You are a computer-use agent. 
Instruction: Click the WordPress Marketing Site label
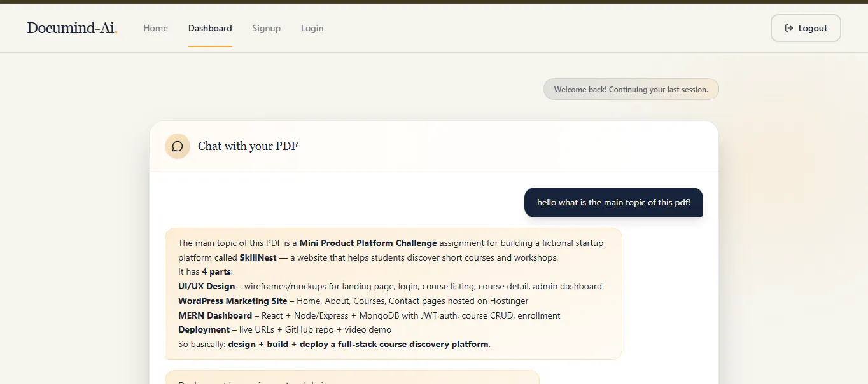click(x=232, y=301)
